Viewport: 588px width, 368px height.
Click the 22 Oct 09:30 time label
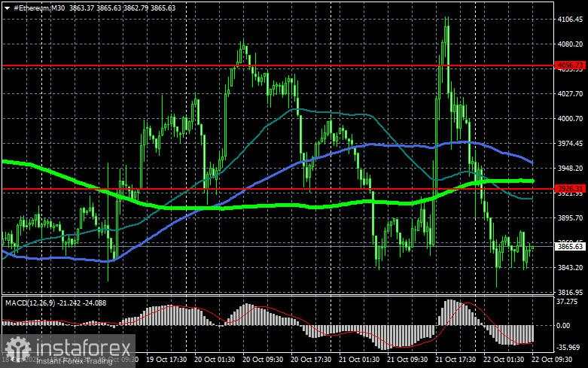pyautogui.click(x=552, y=359)
